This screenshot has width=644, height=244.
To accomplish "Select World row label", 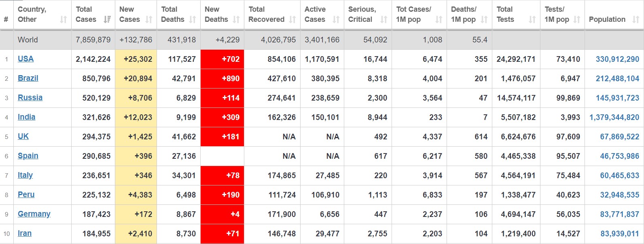I will pyautogui.click(x=28, y=40).
